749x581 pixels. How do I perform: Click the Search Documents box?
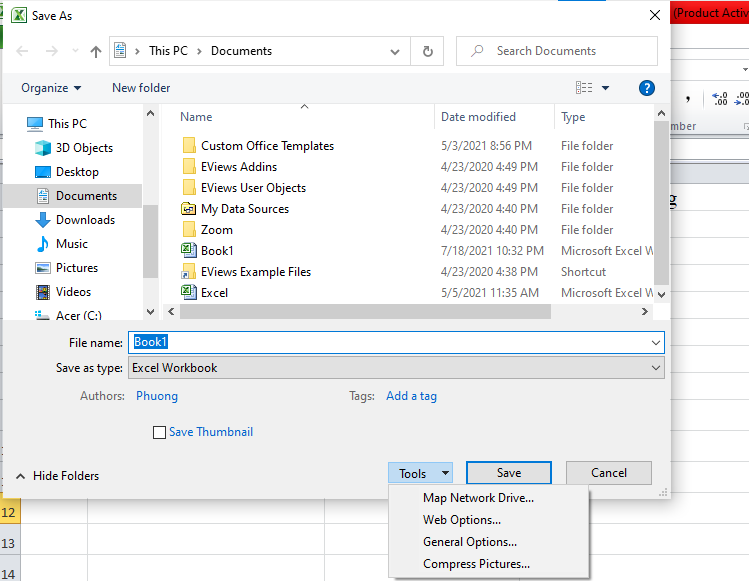pyautogui.click(x=556, y=51)
